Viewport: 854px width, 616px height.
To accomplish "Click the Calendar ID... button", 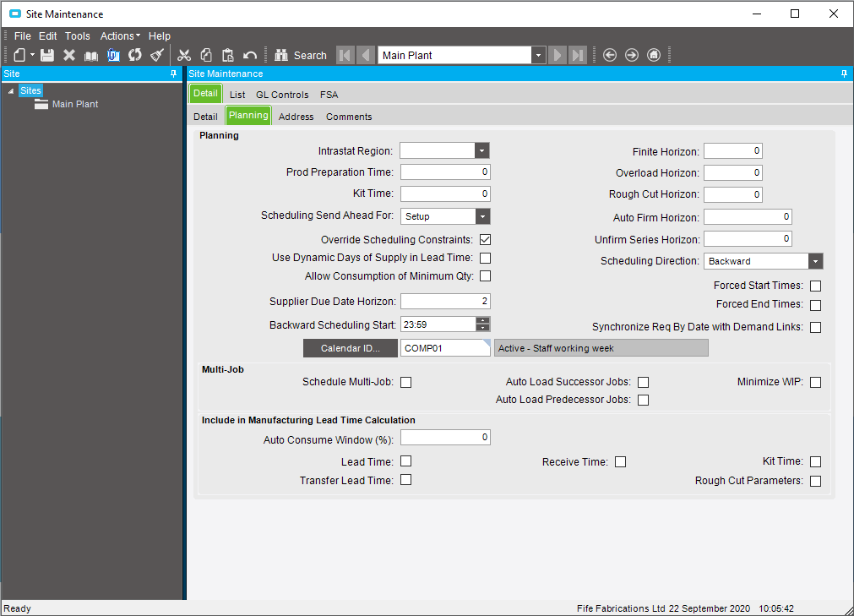I will (351, 348).
